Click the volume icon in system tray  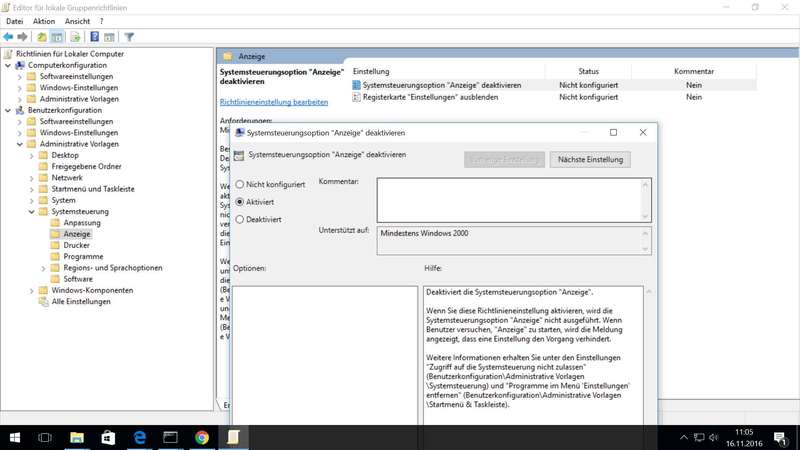coord(714,438)
